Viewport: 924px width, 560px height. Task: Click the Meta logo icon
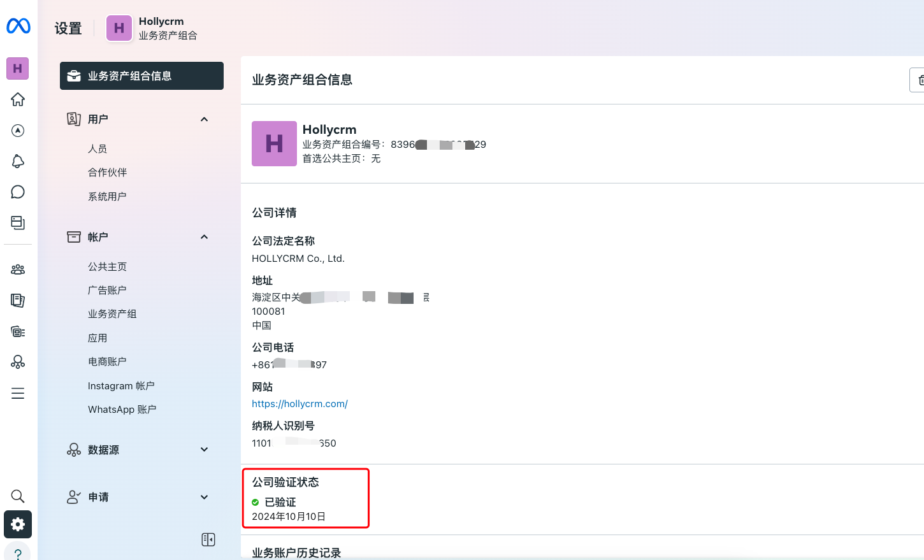[x=18, y=26]
